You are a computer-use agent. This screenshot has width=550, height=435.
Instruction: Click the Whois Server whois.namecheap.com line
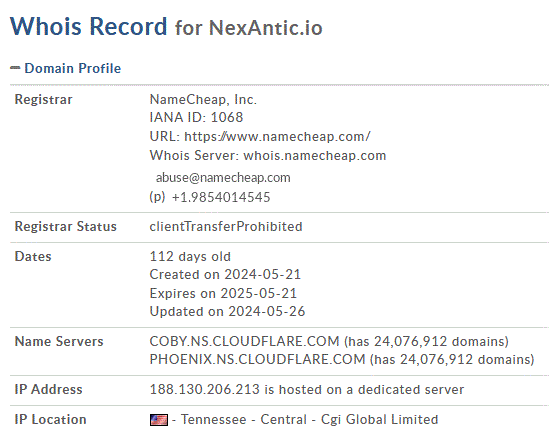tap(268, 155)
